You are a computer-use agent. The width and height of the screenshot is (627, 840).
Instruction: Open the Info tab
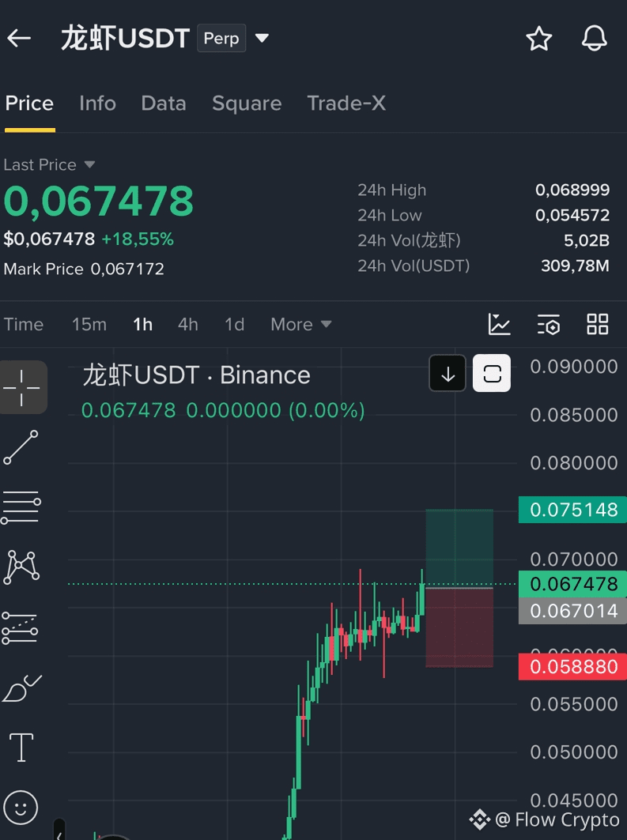click(x=97, y=104)
